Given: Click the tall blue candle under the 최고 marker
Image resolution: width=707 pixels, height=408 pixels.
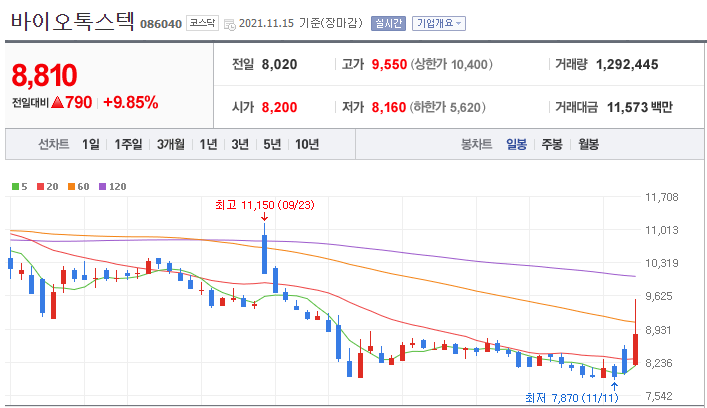Looking at the screenshot, I should click(x=265, y=254).
